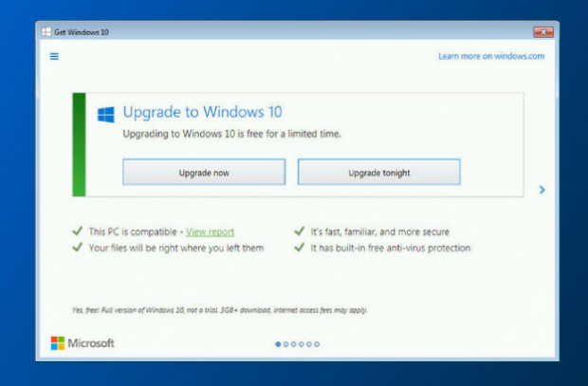
Task: Click the checkmark next to 'It has built-in'
Action: [x=300, y=248]
